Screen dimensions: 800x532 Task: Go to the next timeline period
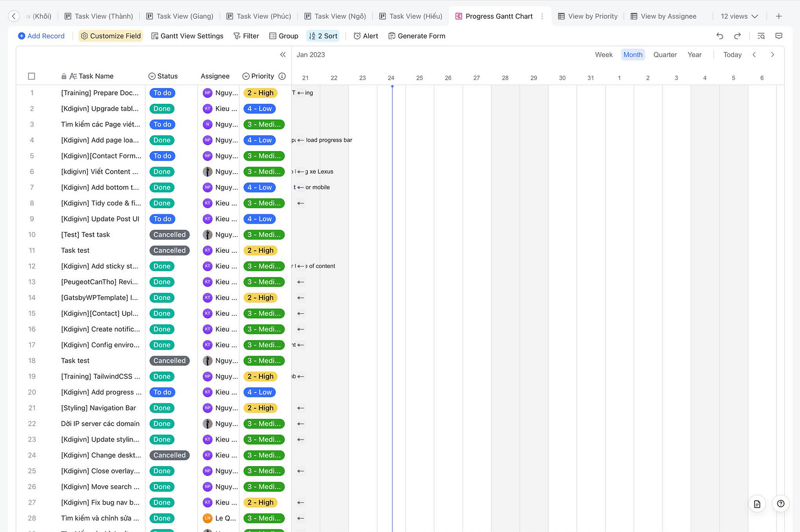coord(773,54)
